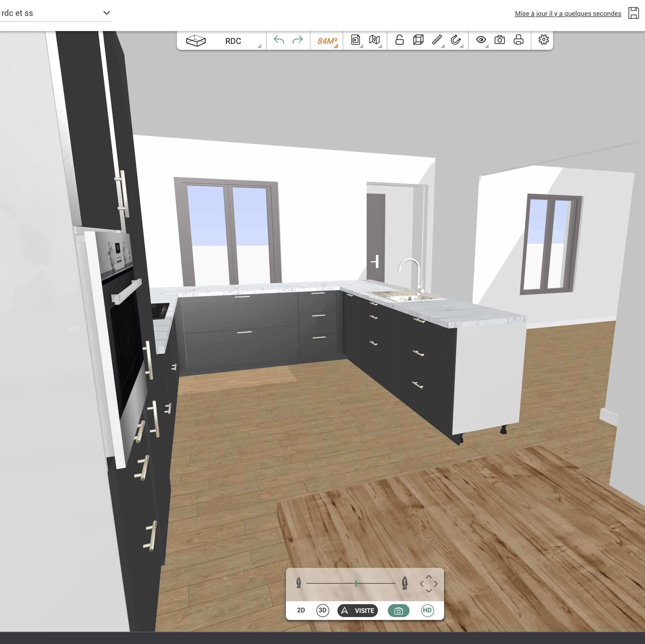The image size is (645, 644).
Task: Click the wireframe cube view icon
Action: click(x=418, y=40)
